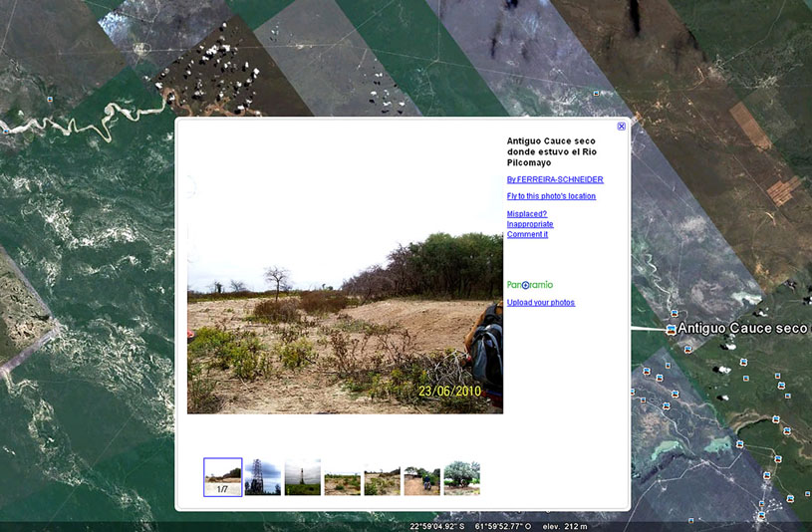Screen dimensions: 812x532
Task: Open thumbnail showing person on dirt path
Action: click(x=421, y=477)
